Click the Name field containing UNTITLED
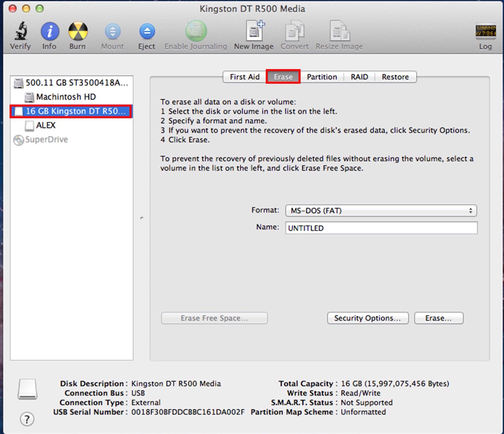This screenshot has width=504, height=434. pyautogui.click(x=381, y=228)
